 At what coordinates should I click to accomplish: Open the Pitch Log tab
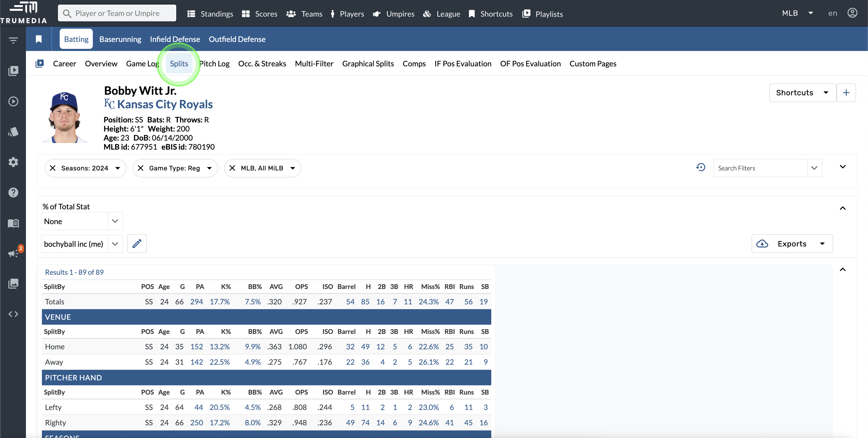(214, 64)
